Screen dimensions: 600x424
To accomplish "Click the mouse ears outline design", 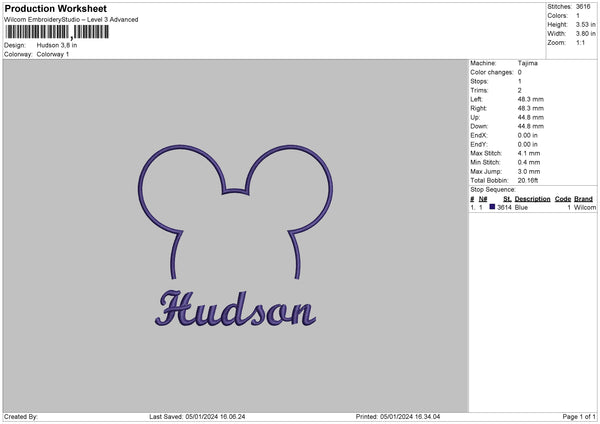I will [235, 212].
